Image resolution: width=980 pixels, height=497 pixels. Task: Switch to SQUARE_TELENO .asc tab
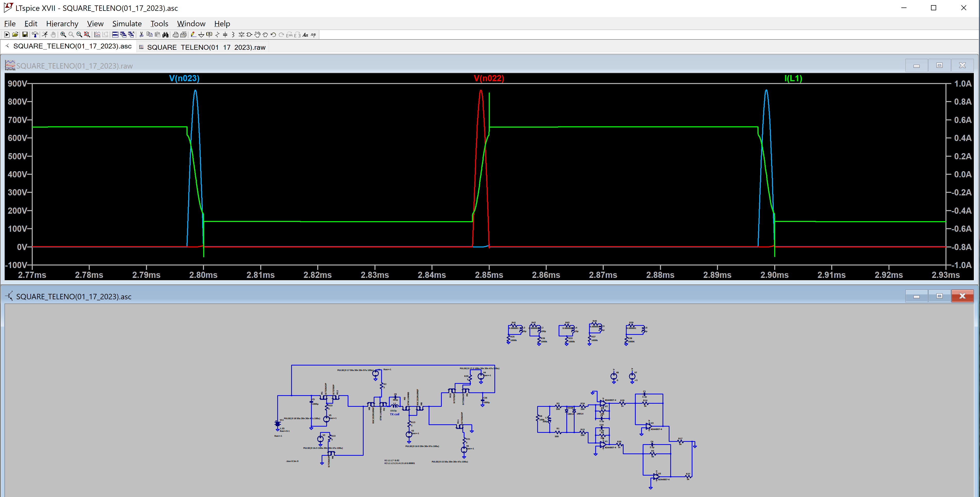(x=72, y=46)
